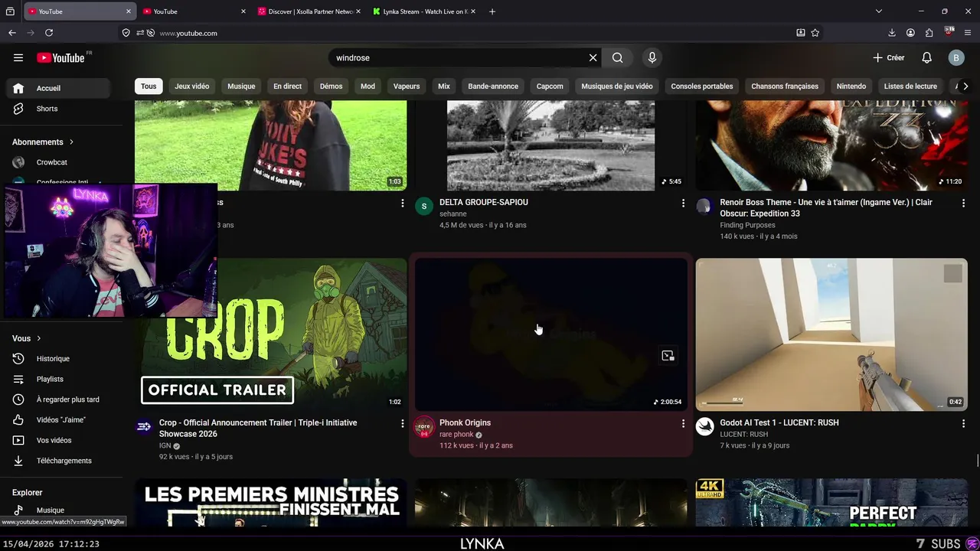
Task: Select the Nintendo filter chip
Action: pos(851,86)
